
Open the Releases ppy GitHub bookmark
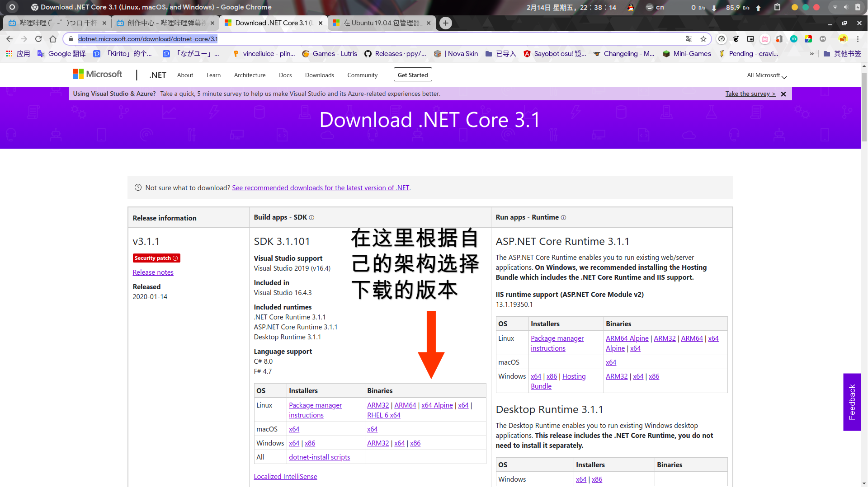pyautogui.click(x=396, y=54)
